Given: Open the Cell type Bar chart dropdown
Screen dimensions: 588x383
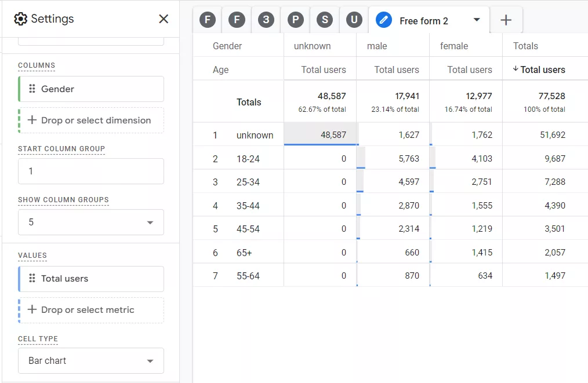Looking at the screenshot, I should [91, 360].
